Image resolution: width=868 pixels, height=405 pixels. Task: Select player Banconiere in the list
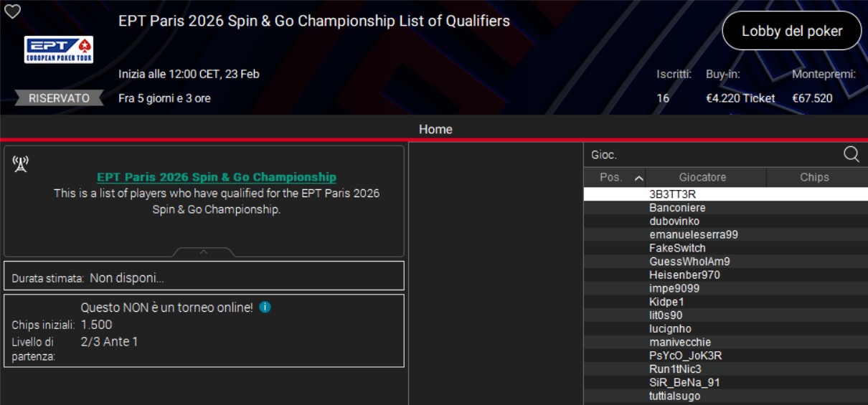(x=677, y=208)
